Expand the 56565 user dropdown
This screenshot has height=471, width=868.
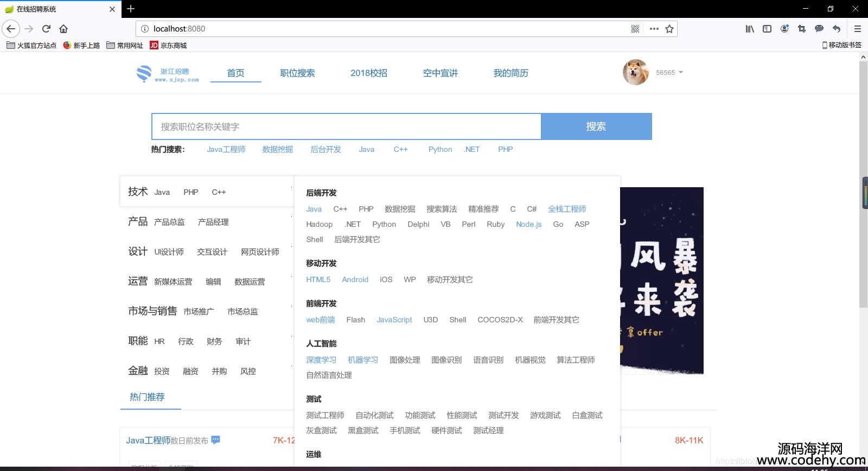[x=669, y=73]
